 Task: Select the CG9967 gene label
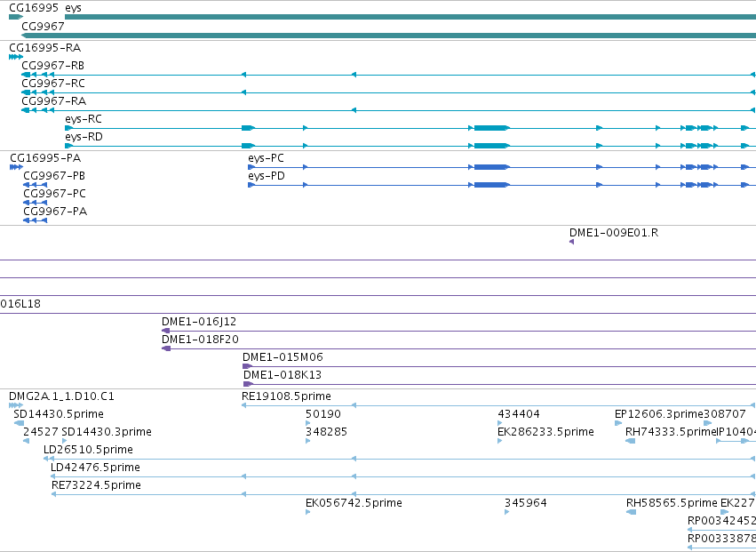pos(43,26)
